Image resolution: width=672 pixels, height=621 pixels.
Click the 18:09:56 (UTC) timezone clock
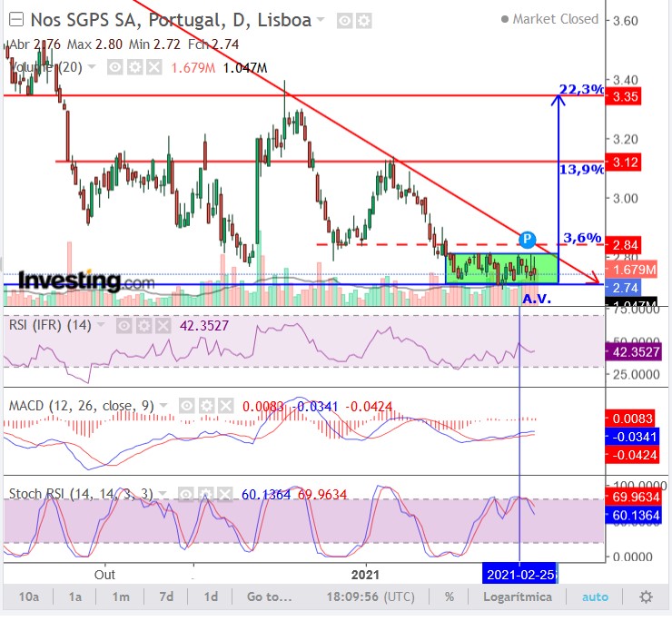pyautogui.click(x=371, y=596)
